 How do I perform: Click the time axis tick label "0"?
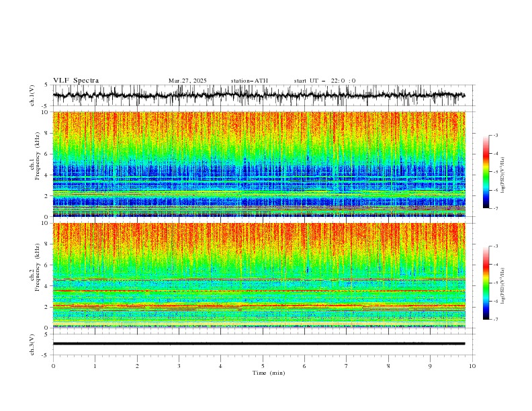point(53,366)
